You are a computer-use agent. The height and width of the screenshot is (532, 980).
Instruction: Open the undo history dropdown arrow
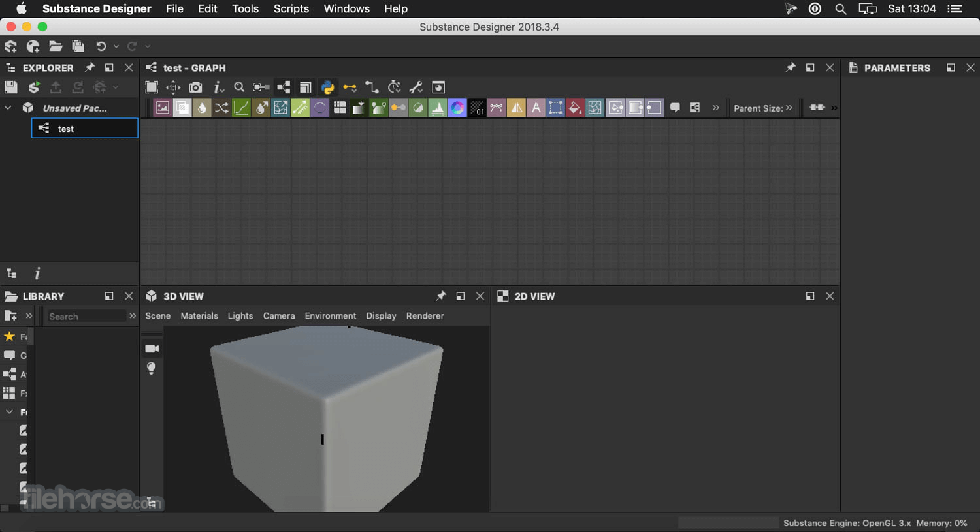(x=116, y=46)
